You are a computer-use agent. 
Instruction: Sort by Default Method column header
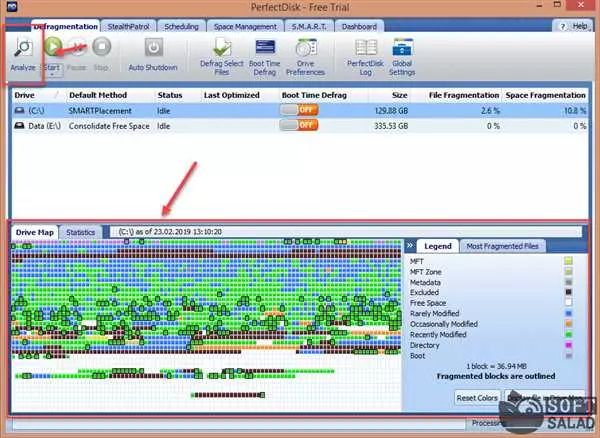98,95
